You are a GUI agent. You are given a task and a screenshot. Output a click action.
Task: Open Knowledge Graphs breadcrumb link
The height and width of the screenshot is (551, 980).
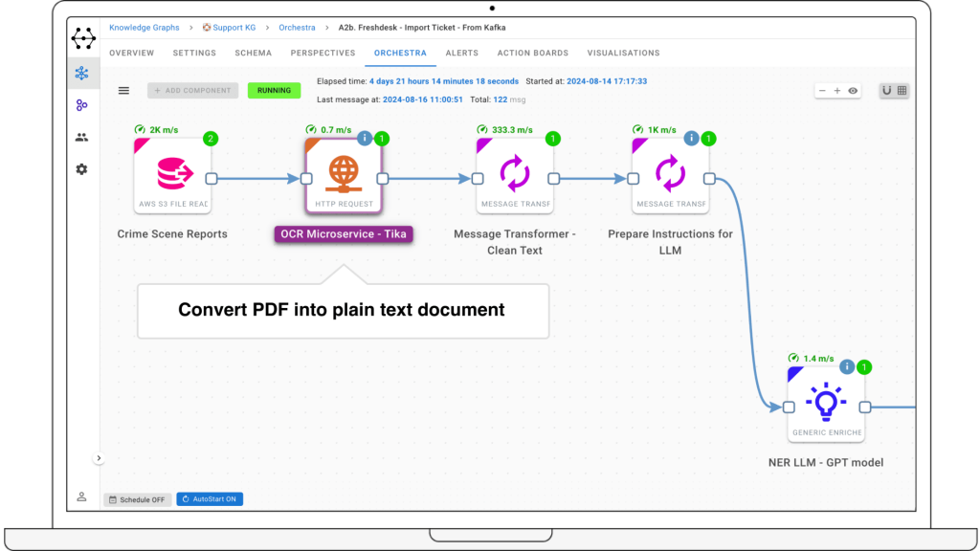(x=145, y=28)
